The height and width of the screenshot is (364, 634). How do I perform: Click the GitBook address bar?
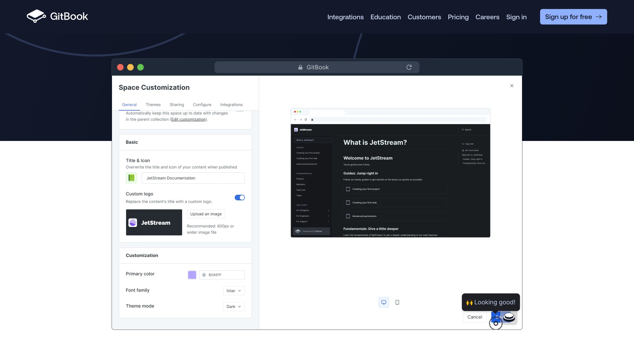pos(317,67)
